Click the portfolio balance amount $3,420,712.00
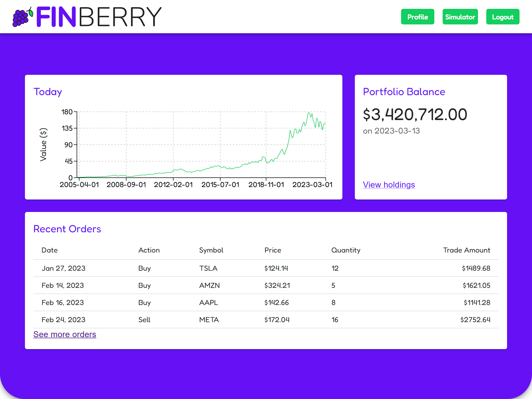This screenshot has height=399, width=532. point(415,114)
